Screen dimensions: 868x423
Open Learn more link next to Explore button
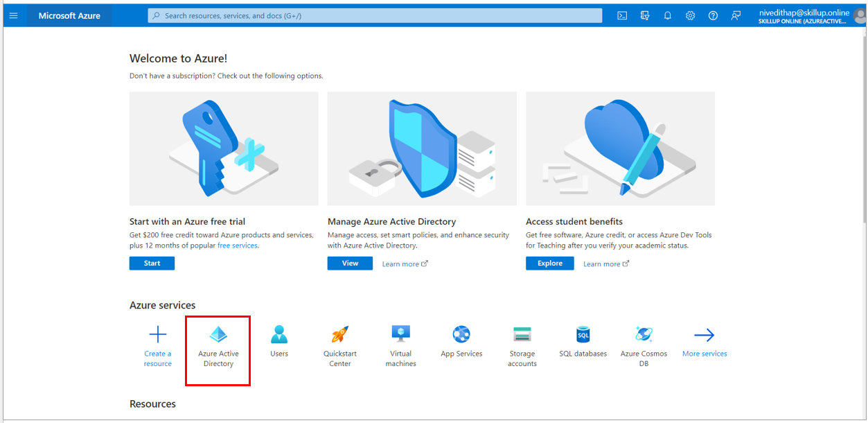pyautogui.click(x=606, y=264)
